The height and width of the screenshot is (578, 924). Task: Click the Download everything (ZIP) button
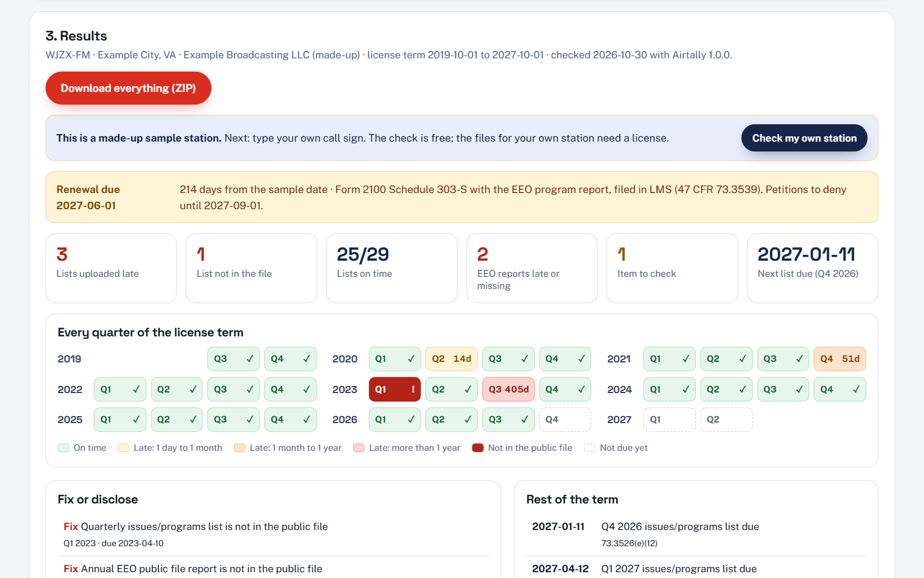tap(128, 88)
